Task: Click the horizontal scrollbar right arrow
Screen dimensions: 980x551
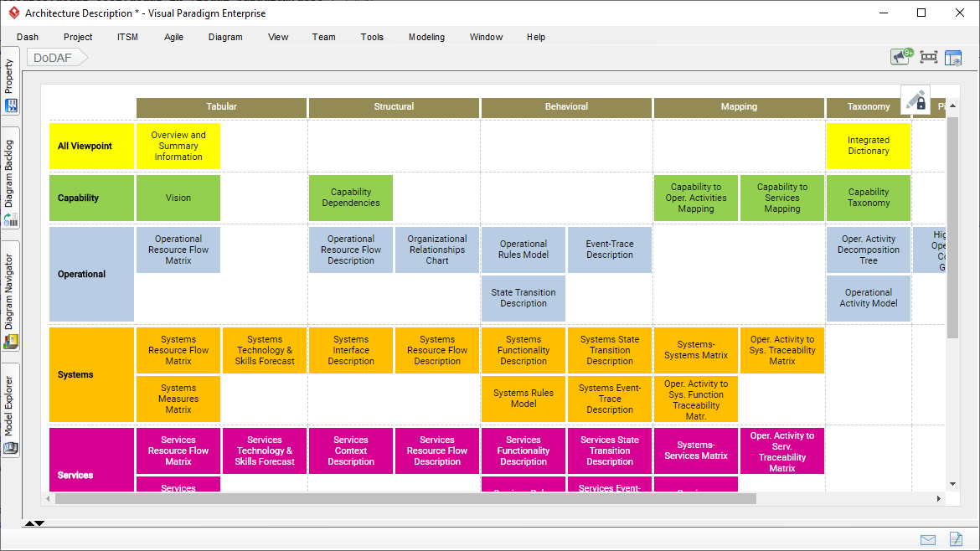Action: pyautogui.click(x=939, y=499)
